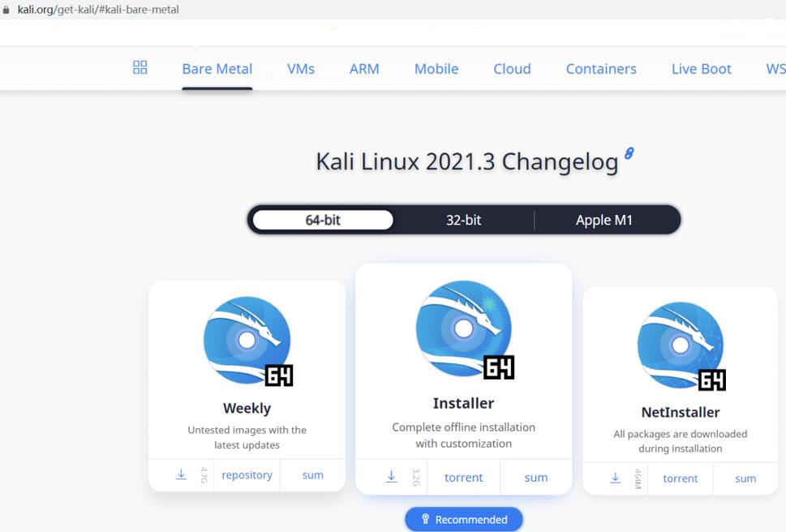This screenshot has width=786, height=532.
Task: Click the grid icon in navigation bar
Action: click(140, 67)
